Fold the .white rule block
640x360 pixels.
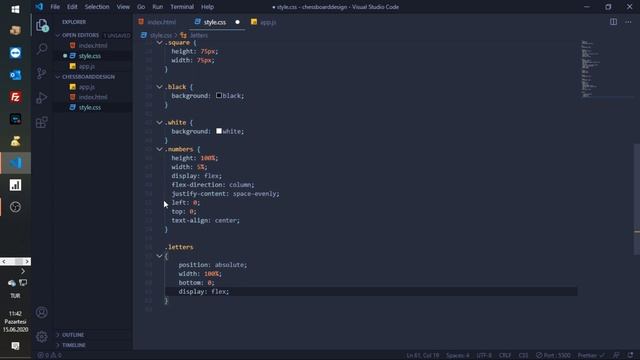pos(159,122)
